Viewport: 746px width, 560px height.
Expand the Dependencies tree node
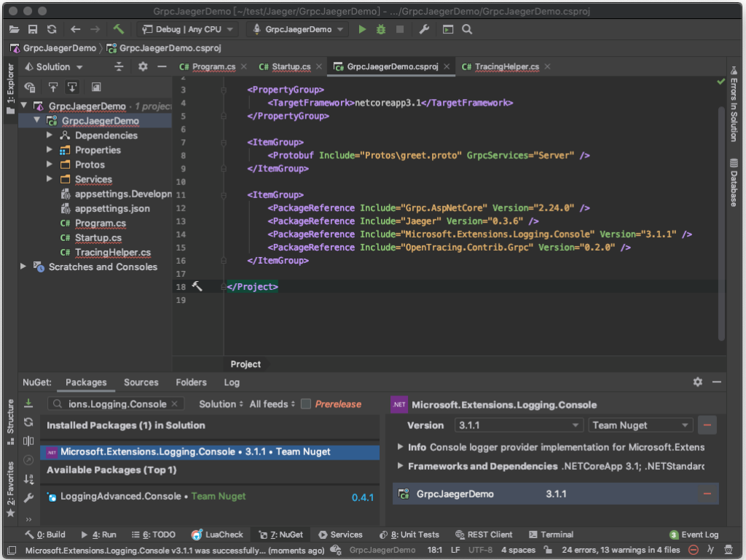[50, 135]
